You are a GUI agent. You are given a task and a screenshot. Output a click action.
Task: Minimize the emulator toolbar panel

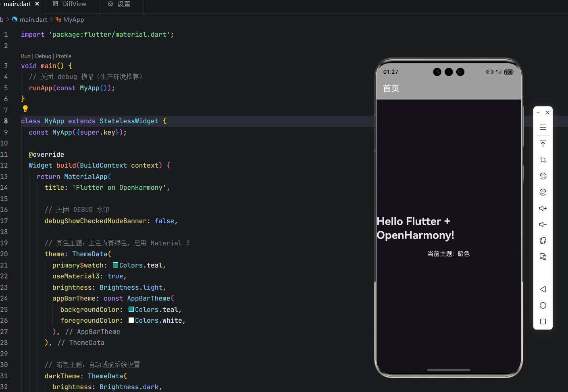538,113
